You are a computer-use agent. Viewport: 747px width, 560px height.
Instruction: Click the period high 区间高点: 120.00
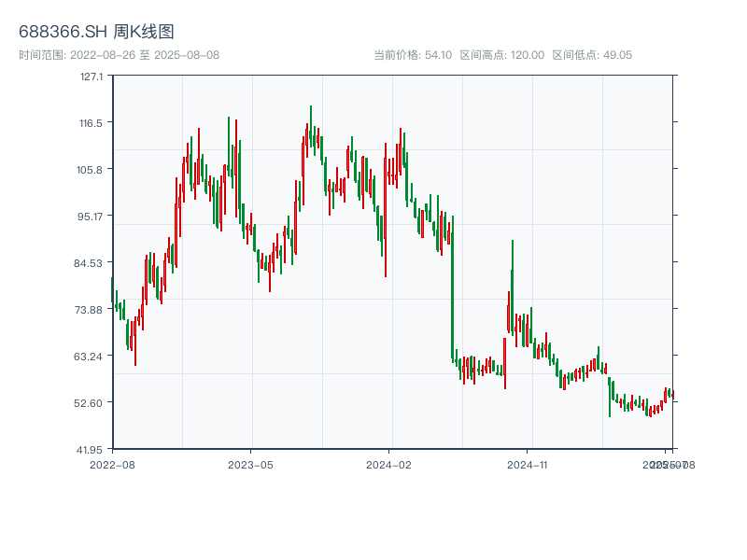[502, 55]
